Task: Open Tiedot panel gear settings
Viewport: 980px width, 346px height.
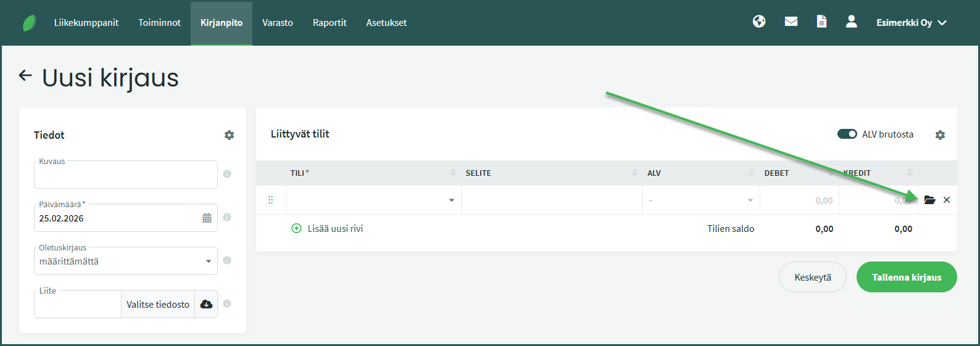Action: 229,135
